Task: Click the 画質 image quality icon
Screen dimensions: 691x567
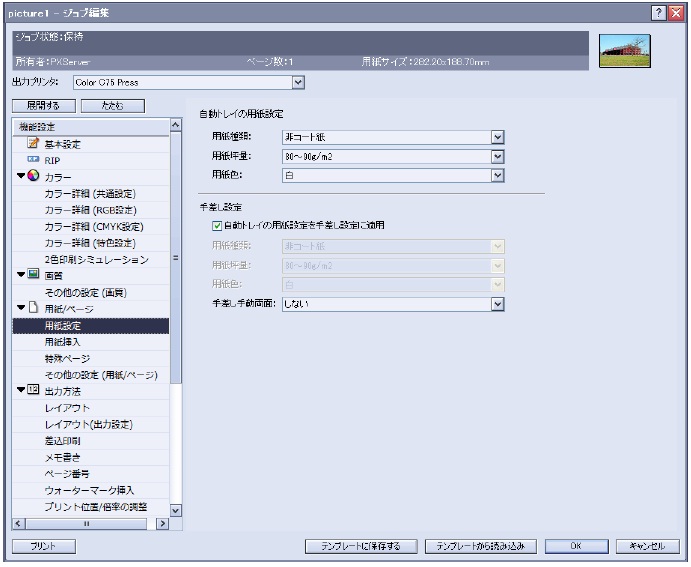Action: pyautogui.click(x=33, y=275)
